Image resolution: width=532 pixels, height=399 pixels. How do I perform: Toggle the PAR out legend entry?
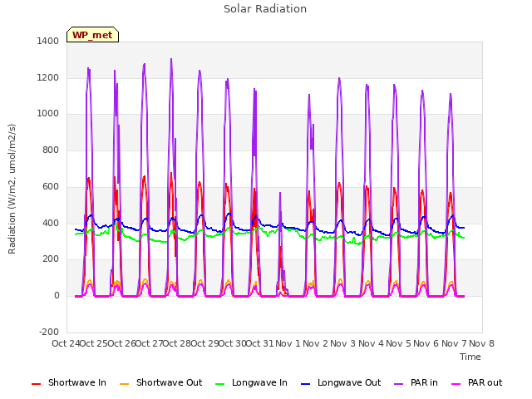(476, 382)
